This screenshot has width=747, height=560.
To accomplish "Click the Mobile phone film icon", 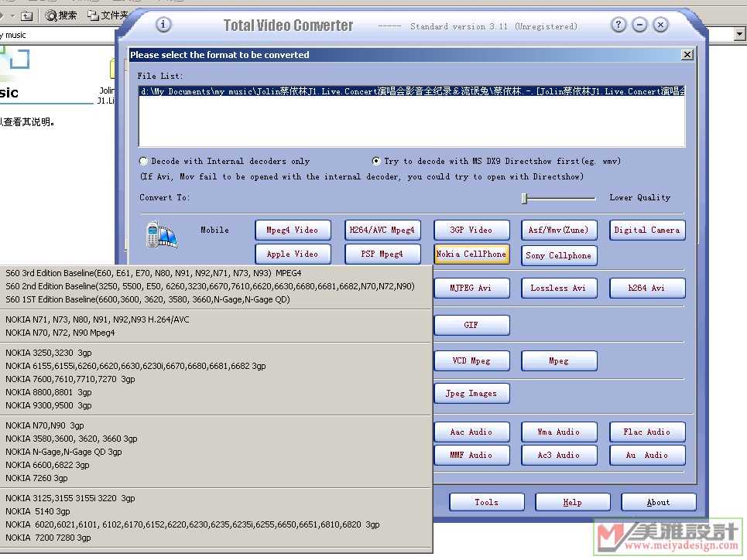I will 162,235.
